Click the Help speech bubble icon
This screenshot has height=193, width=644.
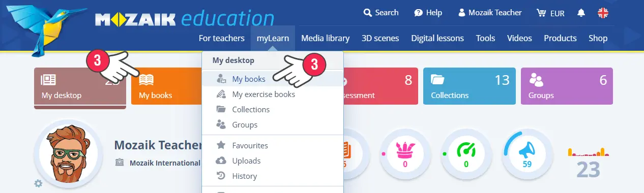click(x=418, y=13)
